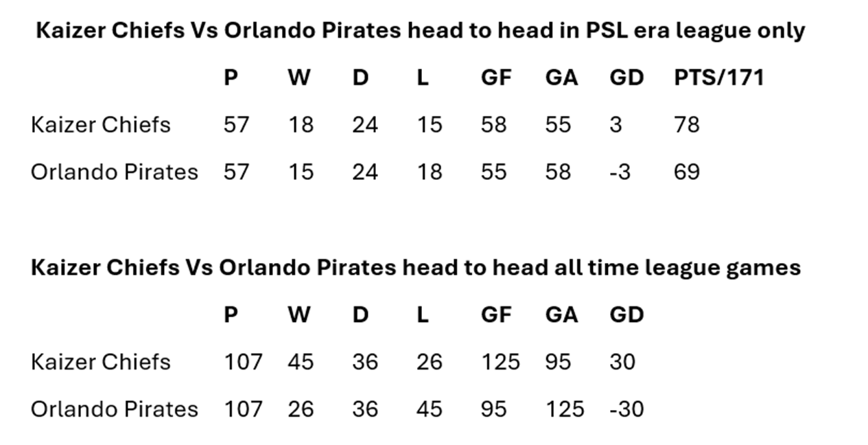Click the GF header in the PSL table
Viewport: 868px width, 445px height.
click(496, 78)
